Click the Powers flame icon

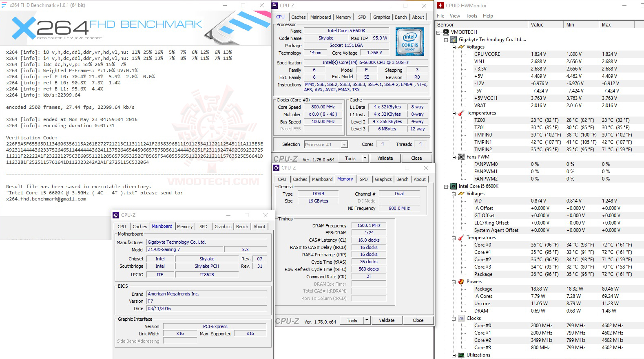(x=461, y=282)
